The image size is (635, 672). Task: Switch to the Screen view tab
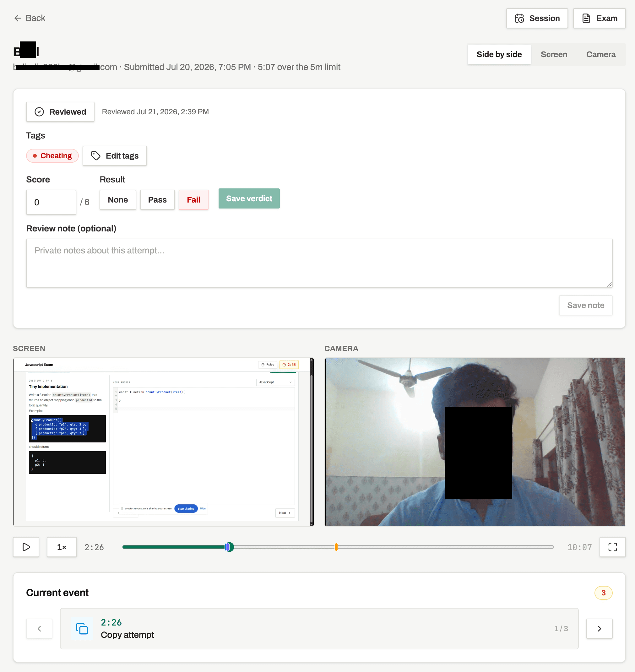[554, 54]
